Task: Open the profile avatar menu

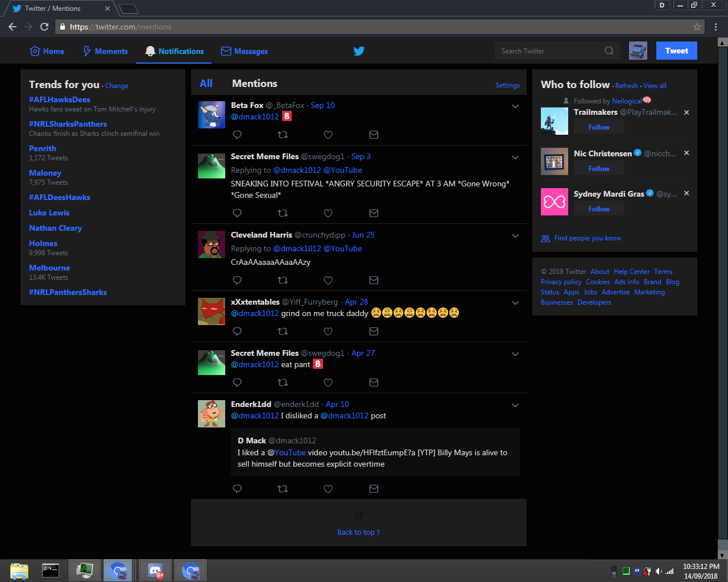Action: tap(638, 51)
